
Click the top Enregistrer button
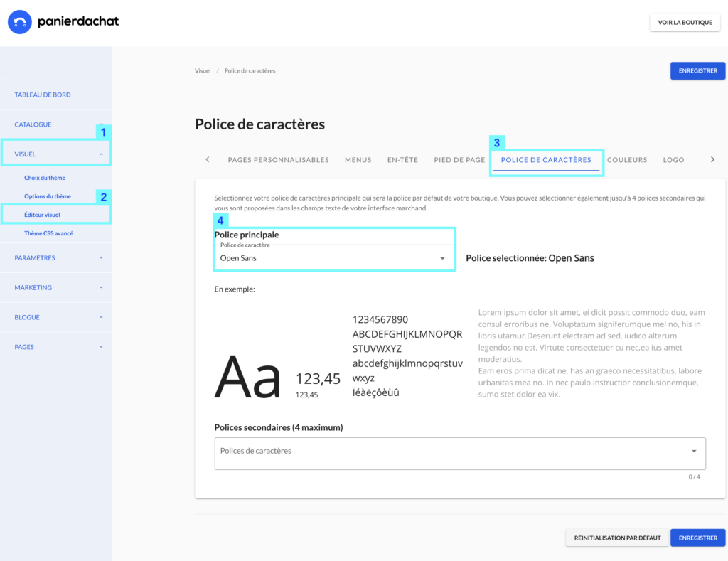coord(698,70)
